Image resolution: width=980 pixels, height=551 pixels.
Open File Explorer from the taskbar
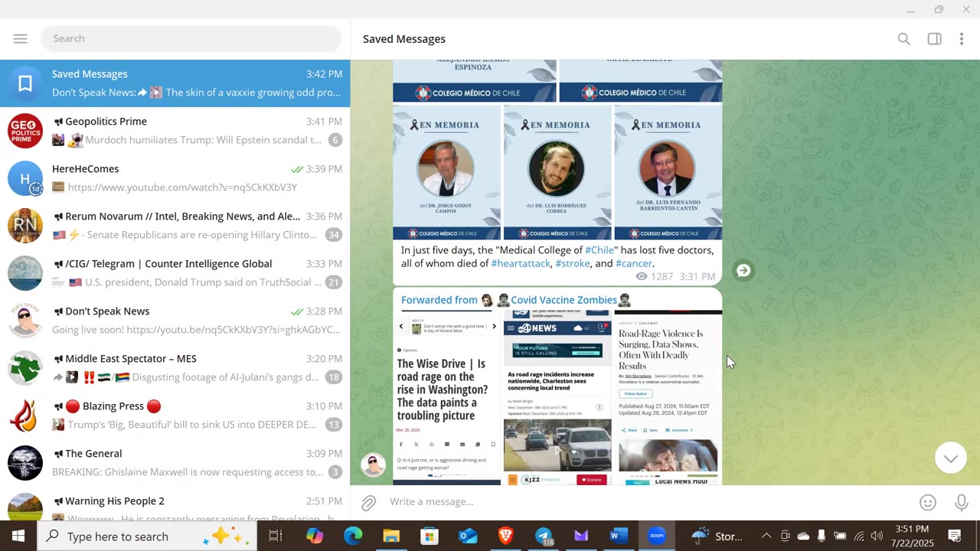pyautogui.click(x=391, y=536)
